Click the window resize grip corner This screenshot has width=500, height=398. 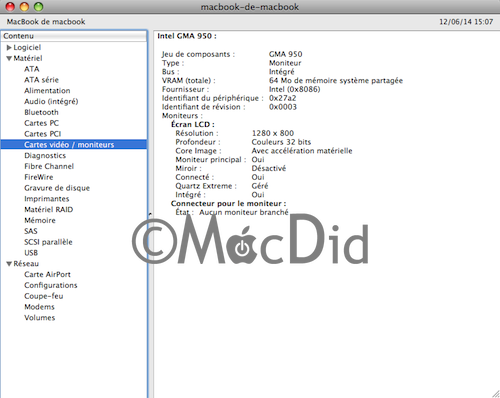tap(495, 394)
